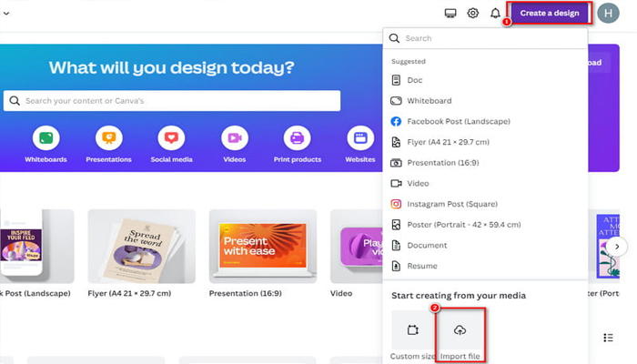This screenshot has height=364, width=637.
Task: Click the Create a design button
Action: (550, 14)
